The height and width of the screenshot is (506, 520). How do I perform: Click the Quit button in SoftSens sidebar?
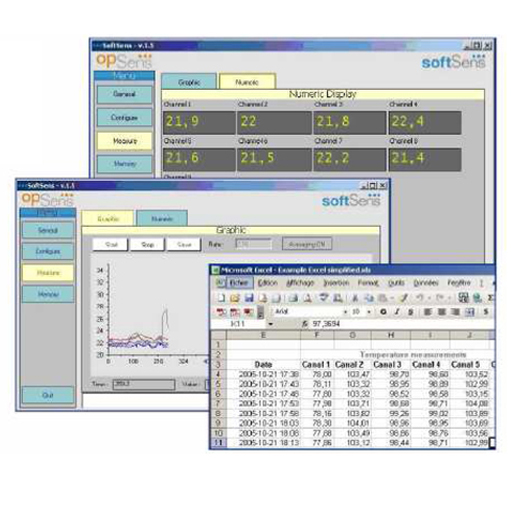(48, 395)
